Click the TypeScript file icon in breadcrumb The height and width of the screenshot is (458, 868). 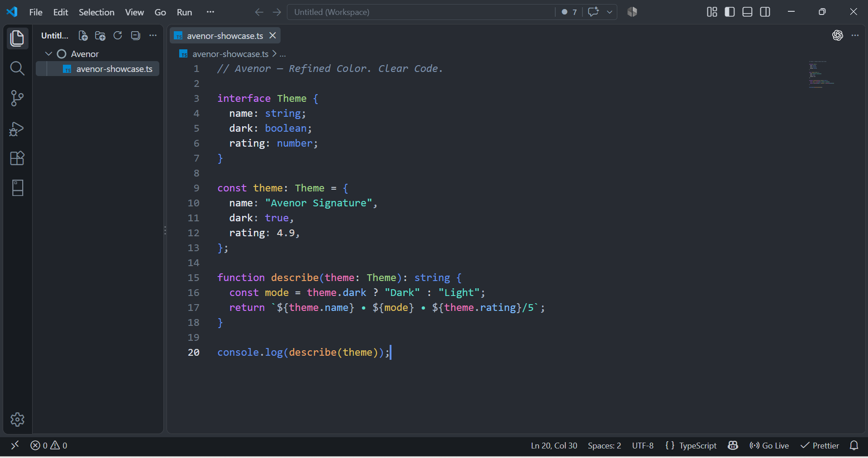point(183,54)
